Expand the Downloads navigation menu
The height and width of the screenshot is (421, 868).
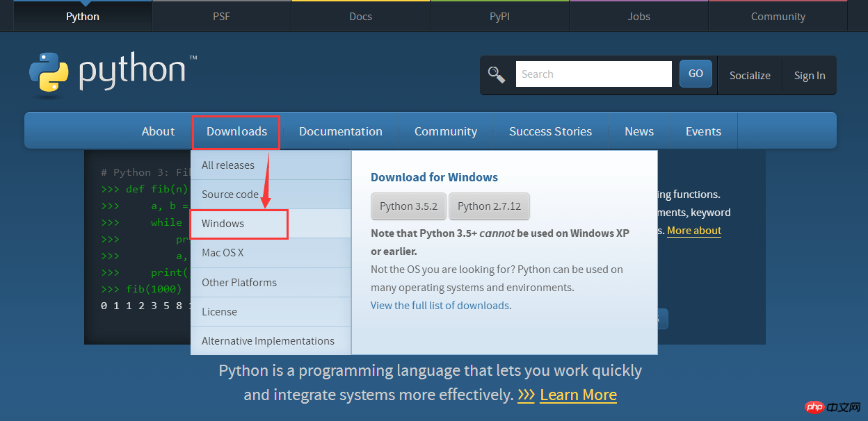click(x=236, y=131)
